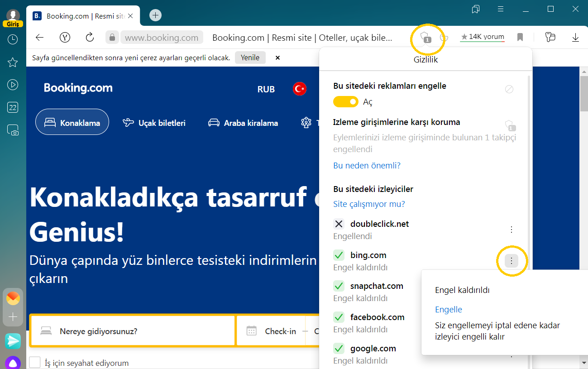Image resolution: width=588 pixels, height=369 pixels.
Task: Open a new tab with the plus button
Action: point(155,15)
